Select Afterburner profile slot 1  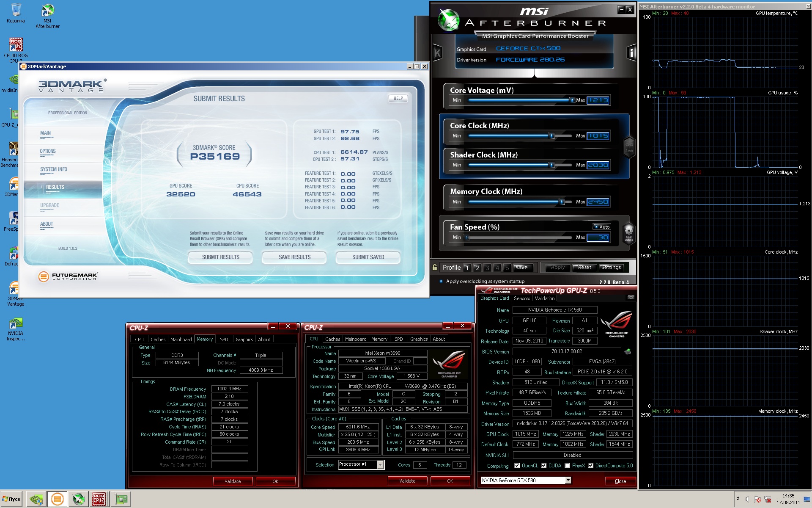click(467, 268)
